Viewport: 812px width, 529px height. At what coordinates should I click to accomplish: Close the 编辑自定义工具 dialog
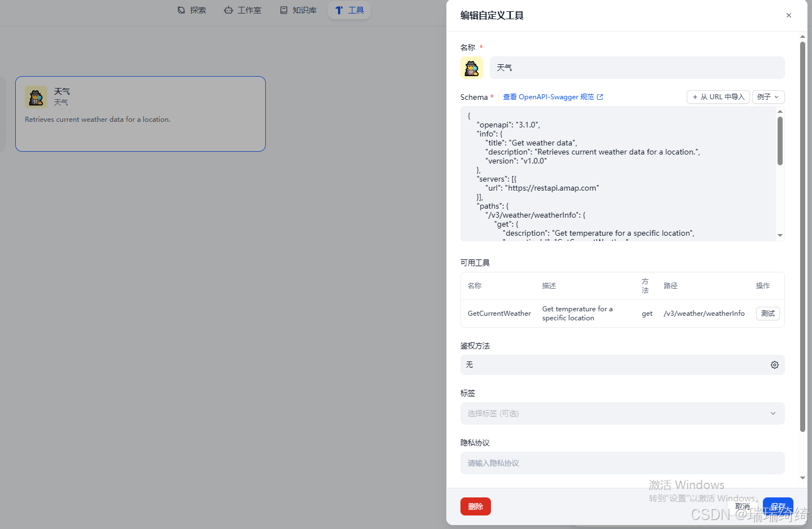(x=788, y=15)
